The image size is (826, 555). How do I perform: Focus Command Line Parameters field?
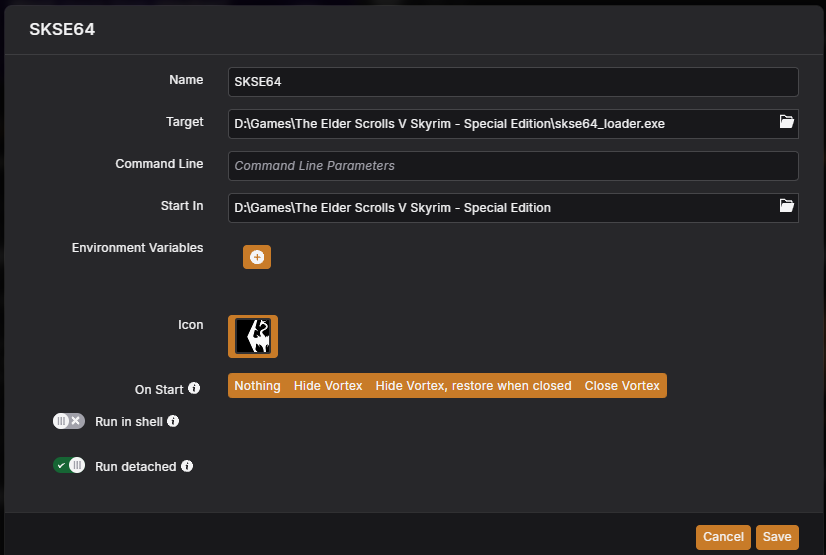[x=513, y=166]
